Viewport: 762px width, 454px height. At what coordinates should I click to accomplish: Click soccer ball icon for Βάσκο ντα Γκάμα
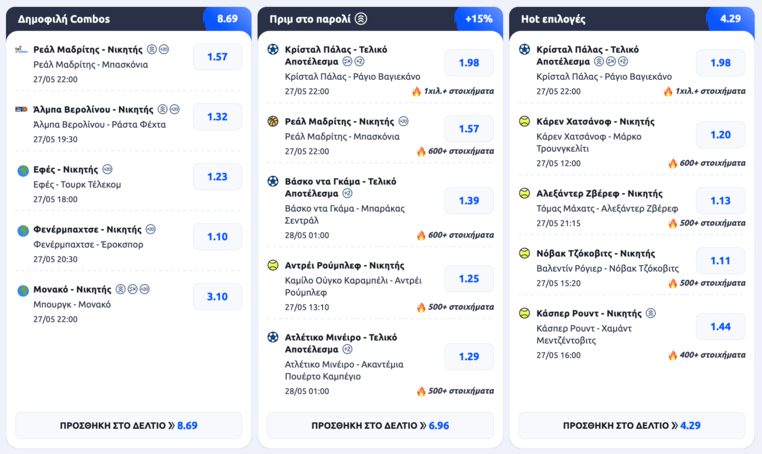point(273,181)
